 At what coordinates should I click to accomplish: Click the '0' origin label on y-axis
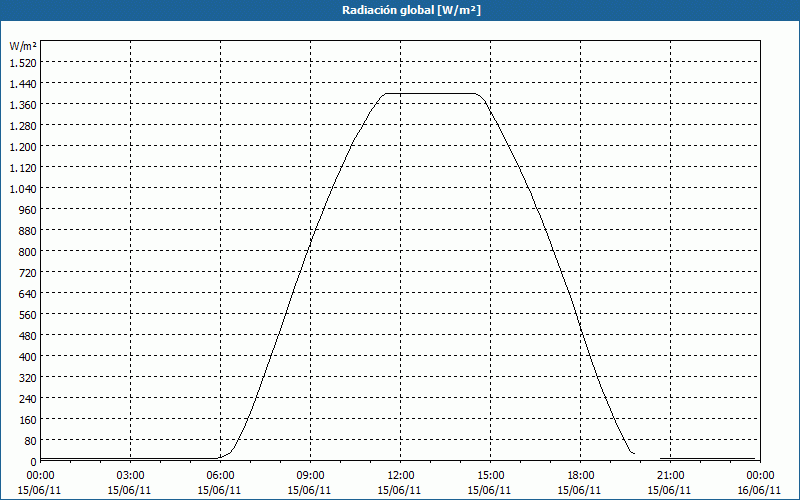pyautogui.click(x=34, y=462)
